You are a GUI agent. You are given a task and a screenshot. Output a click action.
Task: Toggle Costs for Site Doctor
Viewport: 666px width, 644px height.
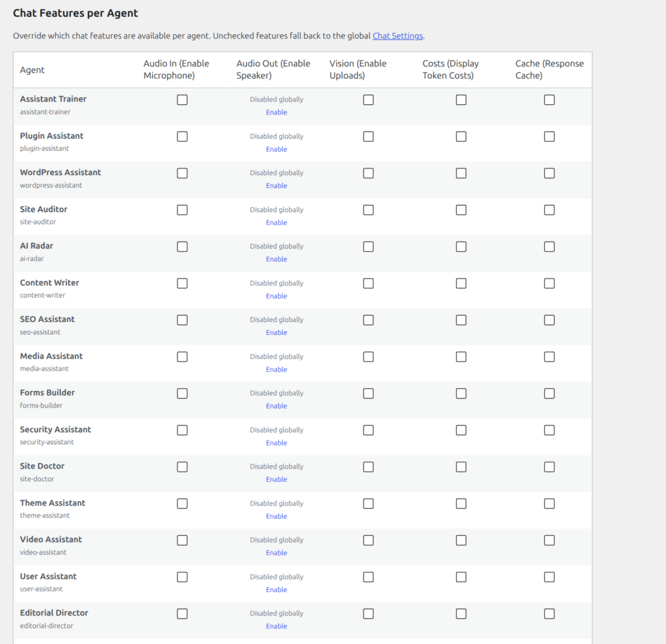tap(461, 467)
